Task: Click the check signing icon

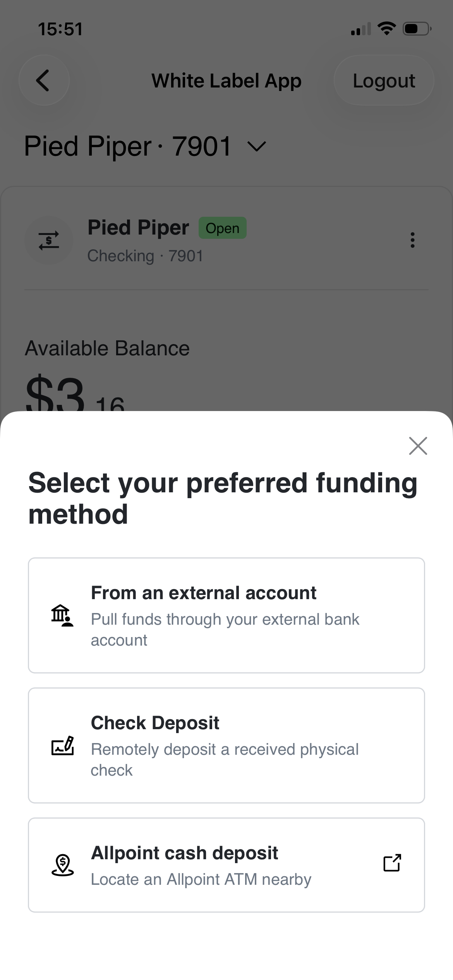Action: tap(62, 745)
